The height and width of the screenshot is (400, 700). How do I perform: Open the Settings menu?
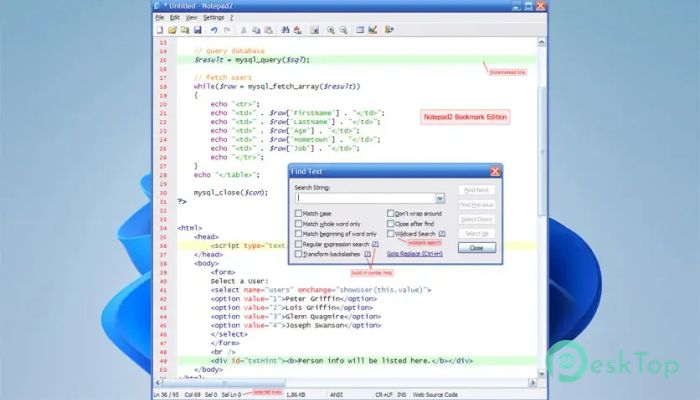213,17
